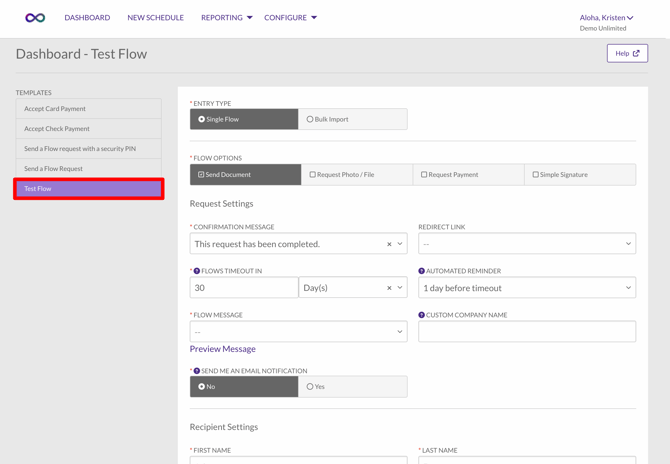Click the Custom Company Name info icon

(421, 315)
